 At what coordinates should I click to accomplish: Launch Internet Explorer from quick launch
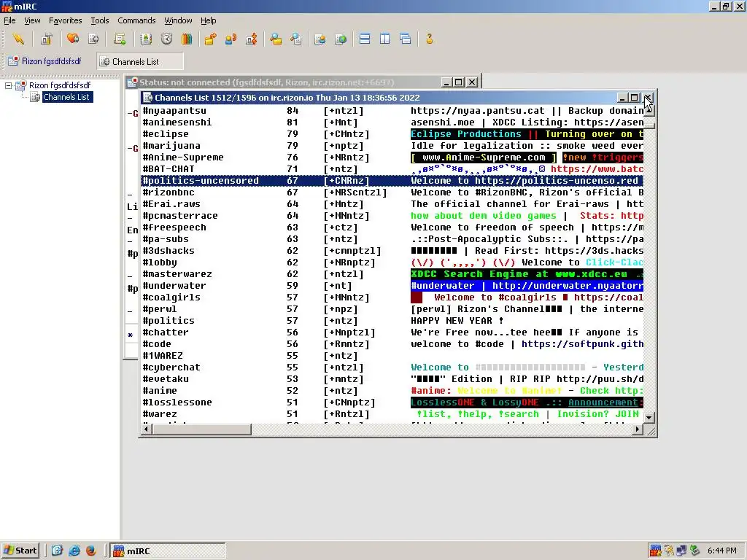[x=74, y=551]
